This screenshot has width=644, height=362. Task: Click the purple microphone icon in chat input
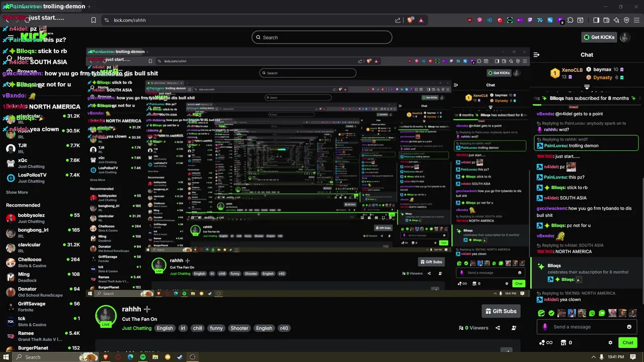tap(545, 327)
